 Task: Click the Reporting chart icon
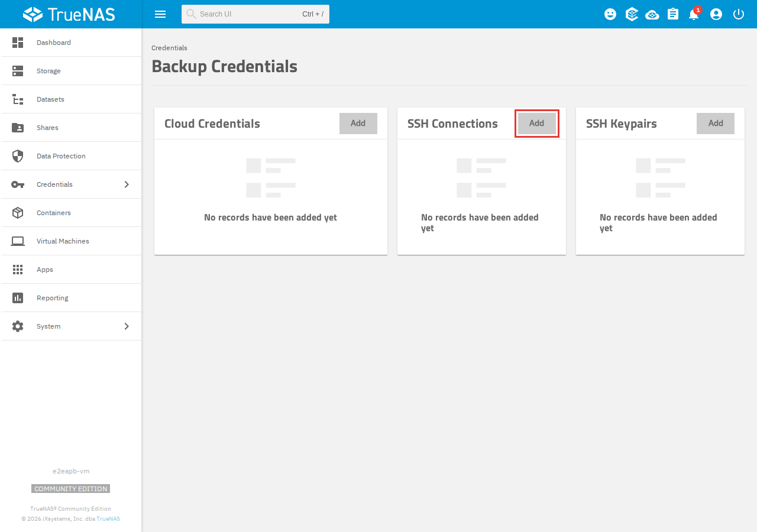pos(18,298)
